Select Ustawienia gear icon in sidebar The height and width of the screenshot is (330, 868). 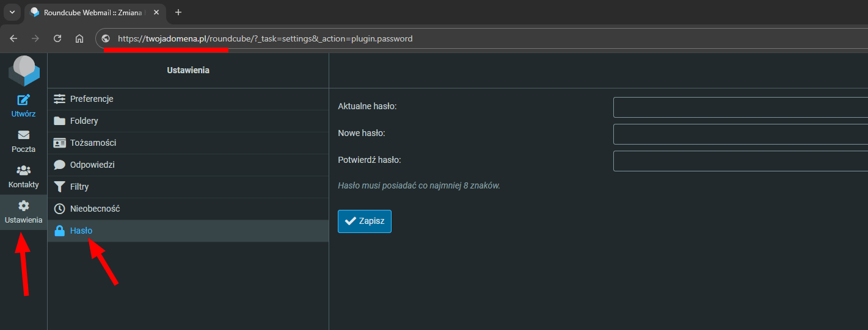[x=23, y=206]
